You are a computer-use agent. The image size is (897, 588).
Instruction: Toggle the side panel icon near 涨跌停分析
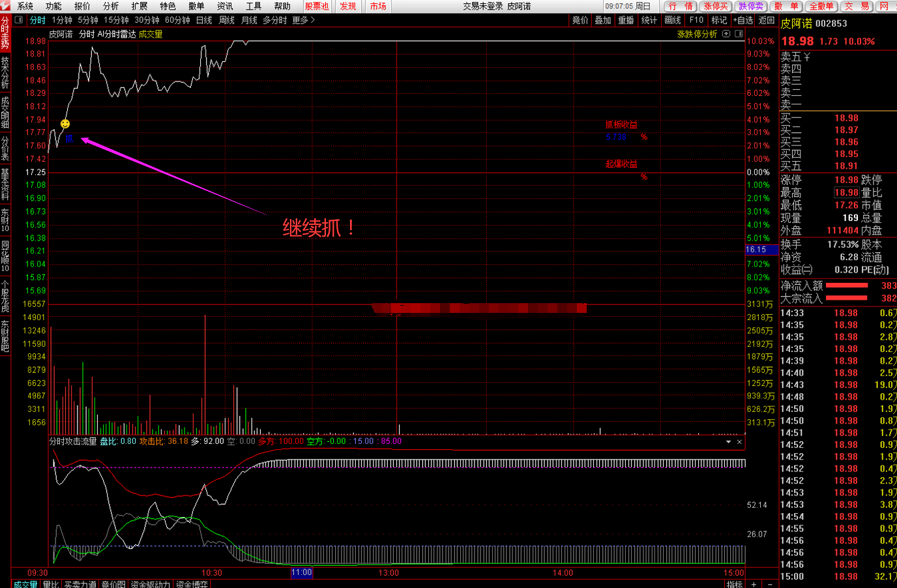739,34
